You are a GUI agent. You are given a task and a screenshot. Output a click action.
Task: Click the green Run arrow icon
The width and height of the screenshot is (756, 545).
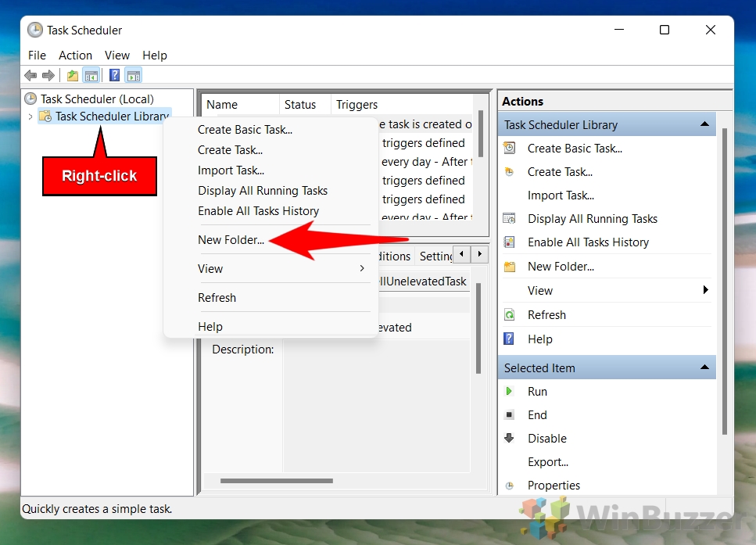[x=509, y=391]
